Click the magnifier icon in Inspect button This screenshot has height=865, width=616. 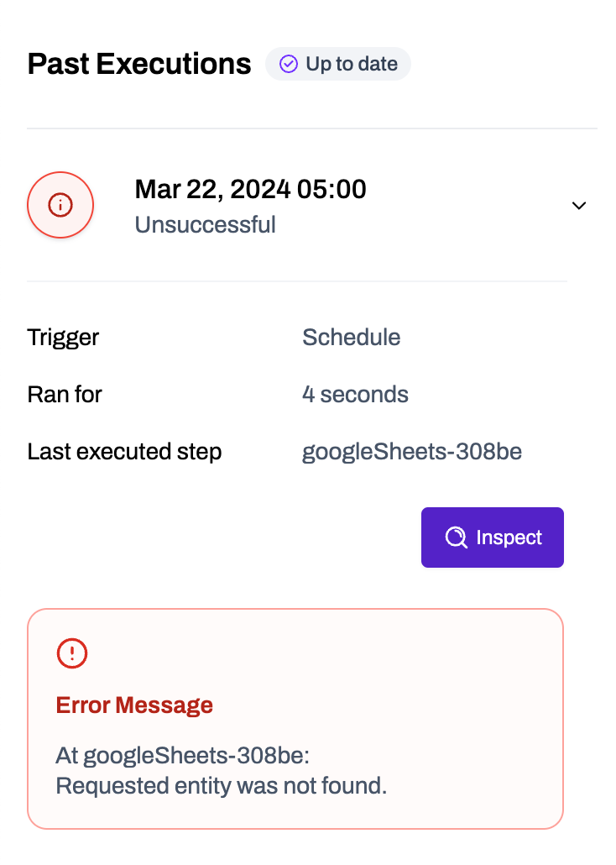click(456, 537)
